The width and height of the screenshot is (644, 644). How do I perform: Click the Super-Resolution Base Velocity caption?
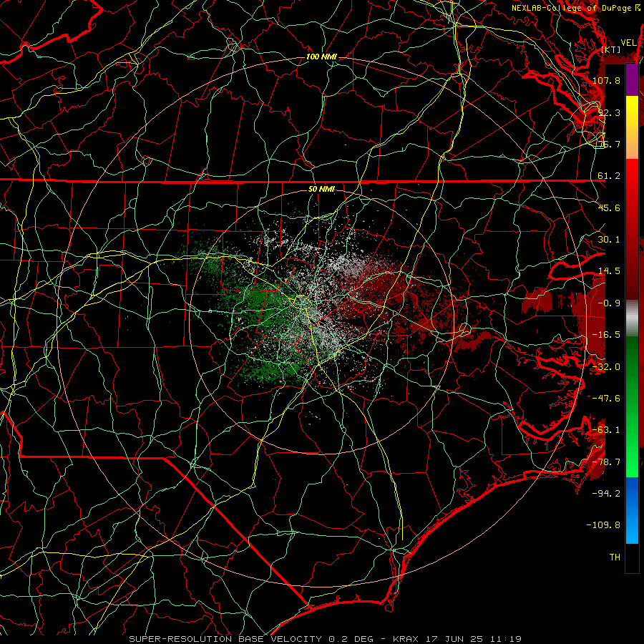click(326, 639)
